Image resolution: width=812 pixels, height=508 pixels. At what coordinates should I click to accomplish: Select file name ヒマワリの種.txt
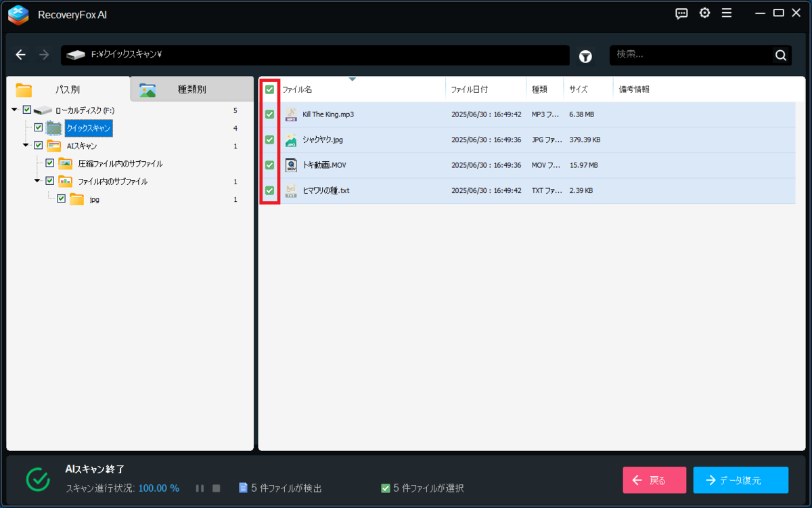click(x=326, y=190)
